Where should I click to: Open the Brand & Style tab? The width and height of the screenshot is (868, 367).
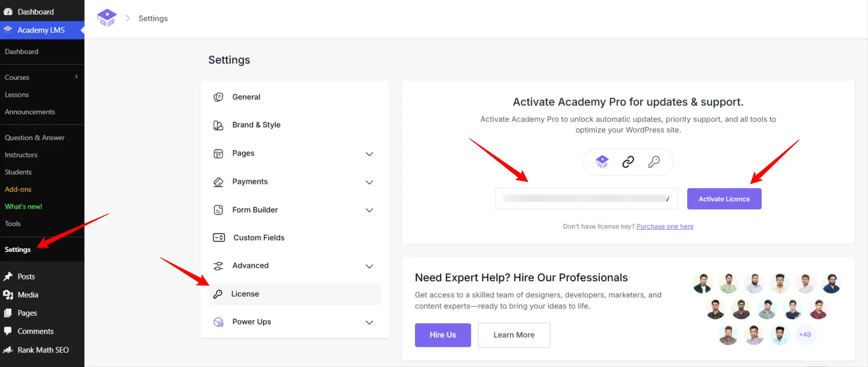[x=295, y=125]
